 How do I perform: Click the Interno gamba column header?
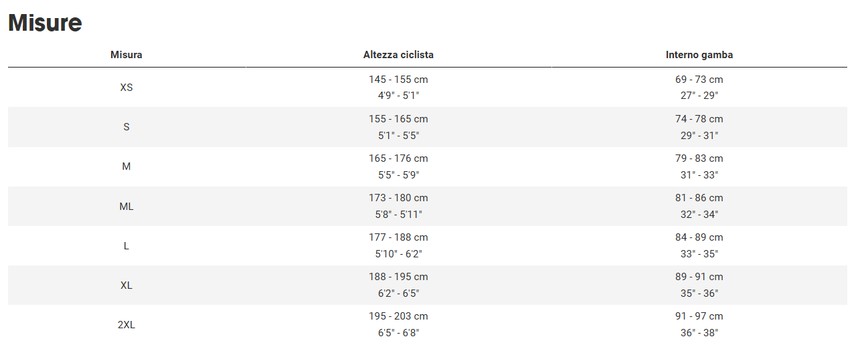[699, 55]
